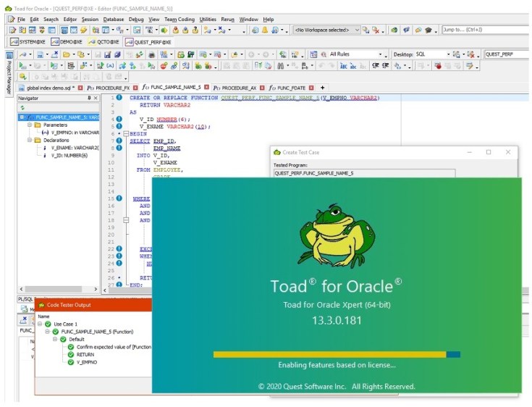Image resolution: width=532 pixels, height=407 pixels.
Task: Click the printer icon in editor toolbar
Action: pos(152,54)
